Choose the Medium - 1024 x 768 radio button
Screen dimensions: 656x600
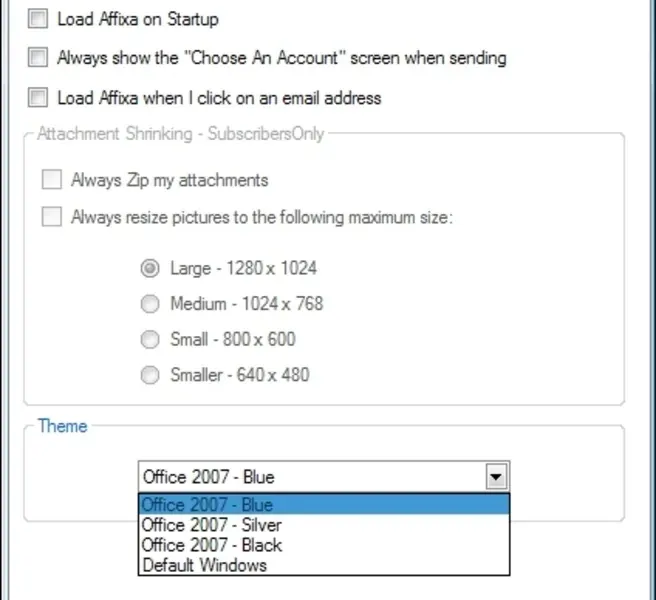coord(150,304)
